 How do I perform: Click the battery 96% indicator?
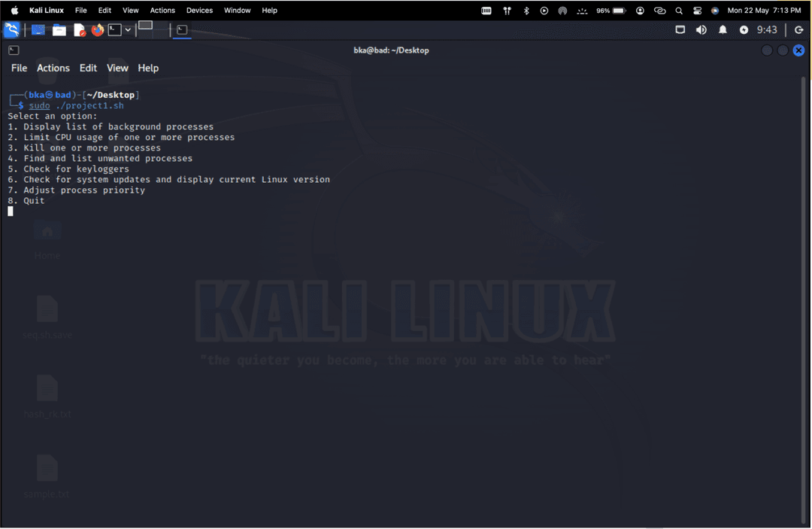click(x=611, y=11)
